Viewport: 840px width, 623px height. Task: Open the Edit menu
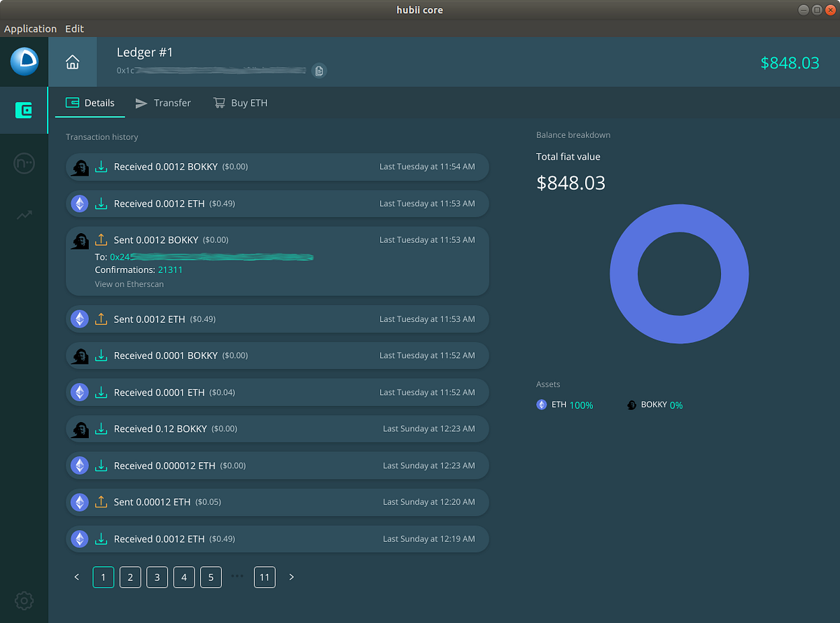74,29
